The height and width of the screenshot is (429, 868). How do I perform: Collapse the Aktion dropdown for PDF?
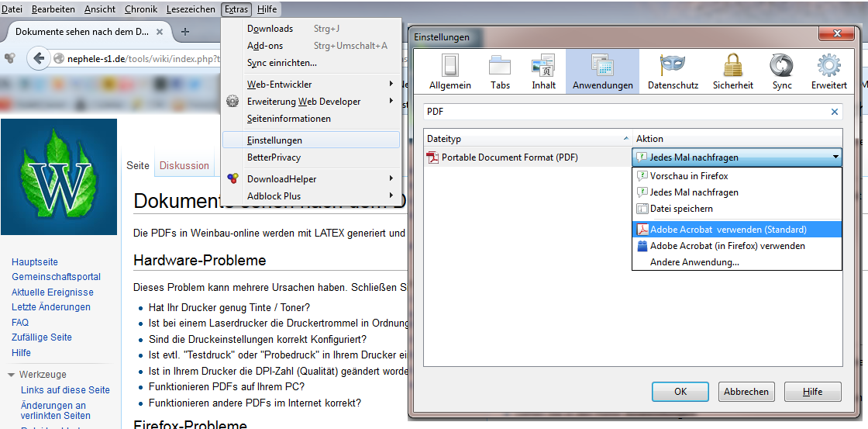(x=835, y=157)
